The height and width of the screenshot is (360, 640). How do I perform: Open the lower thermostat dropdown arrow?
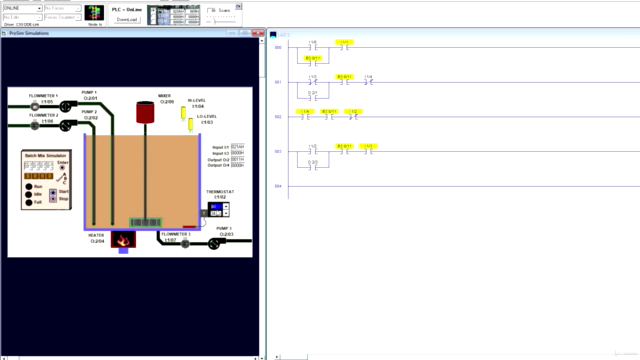(x=226, y=213)
